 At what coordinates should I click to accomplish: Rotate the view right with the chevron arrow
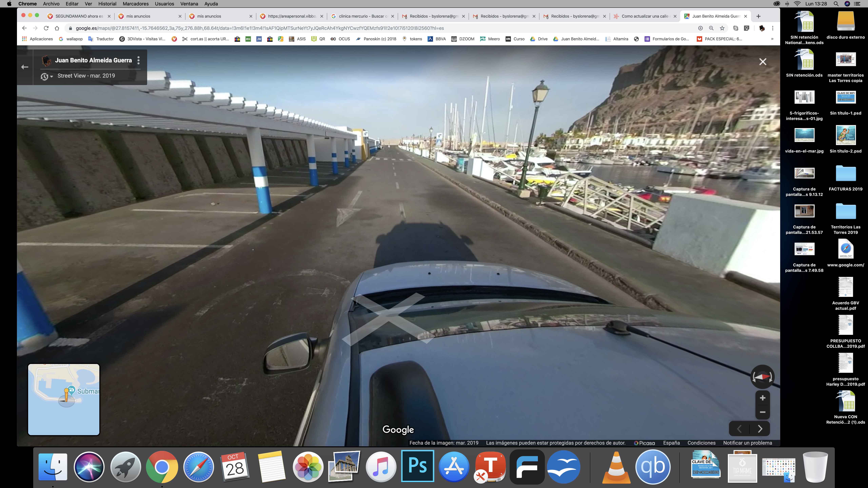coord(760,429)
